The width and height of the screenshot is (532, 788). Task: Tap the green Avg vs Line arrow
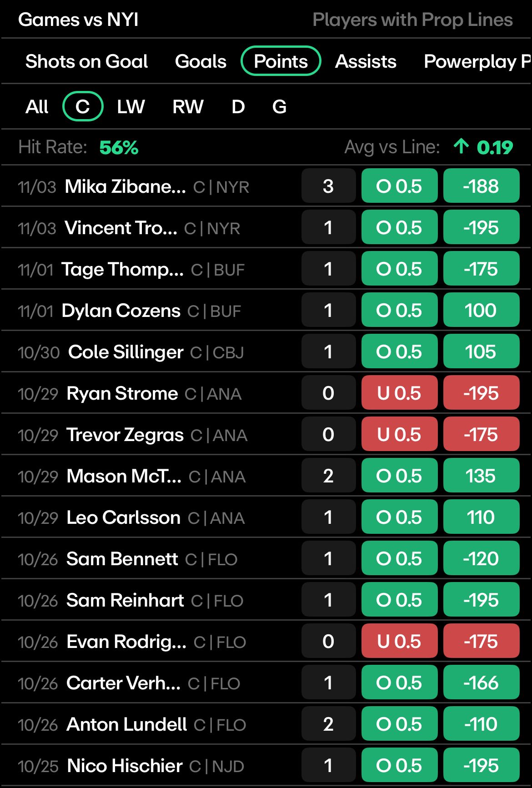pos(461,146)
